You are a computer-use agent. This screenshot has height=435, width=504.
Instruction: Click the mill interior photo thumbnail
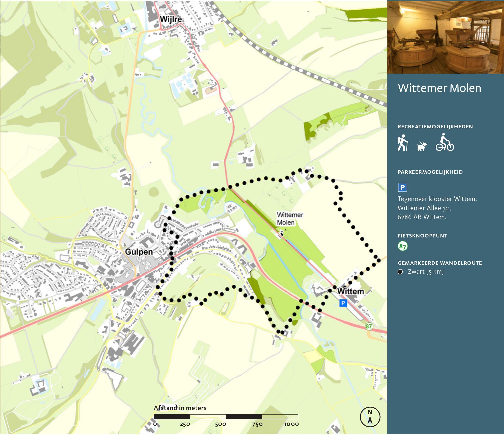pos(445,37)
